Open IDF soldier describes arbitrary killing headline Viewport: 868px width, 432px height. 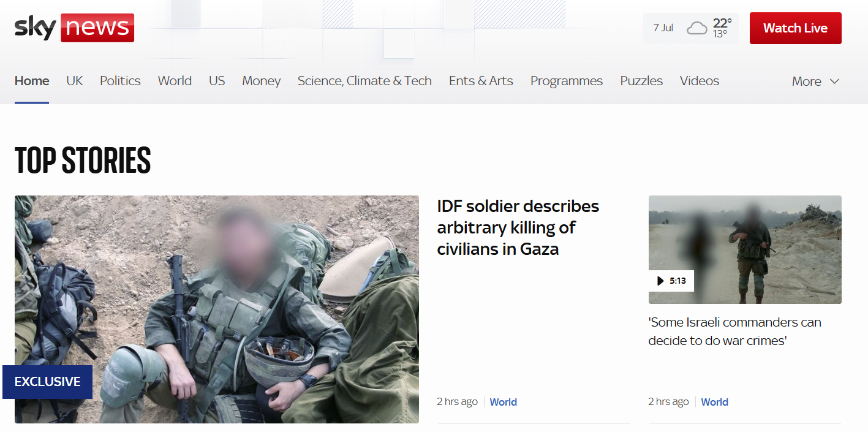point(518,227)
